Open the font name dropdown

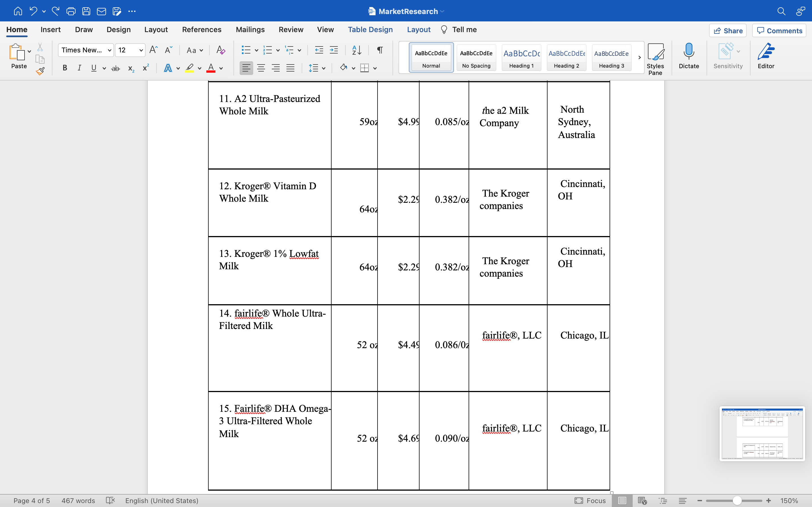pos(109,50)
